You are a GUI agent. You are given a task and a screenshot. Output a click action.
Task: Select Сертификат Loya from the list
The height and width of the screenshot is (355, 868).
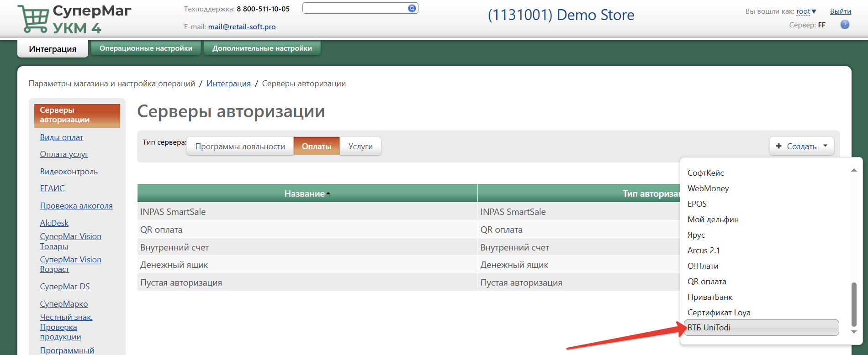point(719,313)
